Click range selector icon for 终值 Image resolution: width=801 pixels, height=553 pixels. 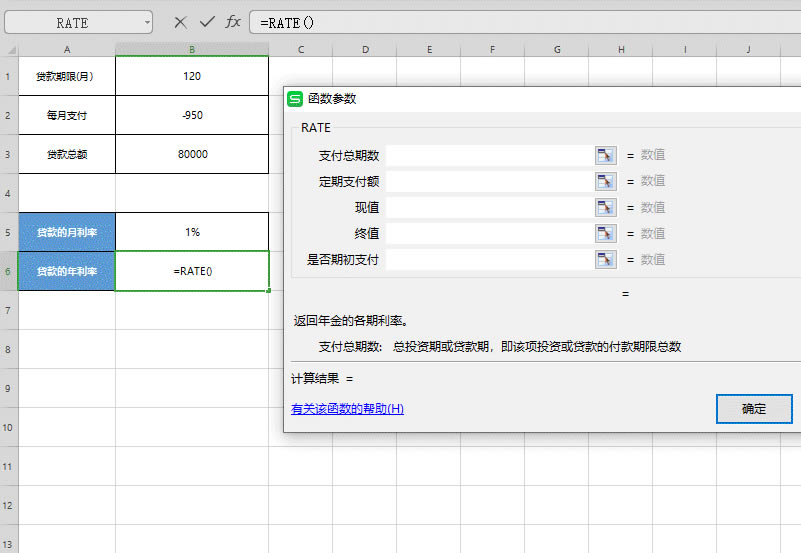click(605, 233)
